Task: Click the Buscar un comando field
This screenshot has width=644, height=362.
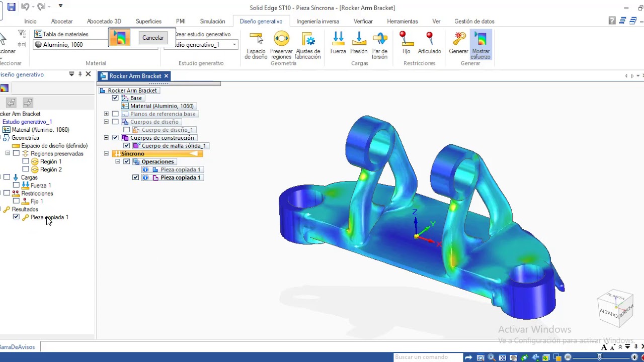Action: tap(428, 357)
